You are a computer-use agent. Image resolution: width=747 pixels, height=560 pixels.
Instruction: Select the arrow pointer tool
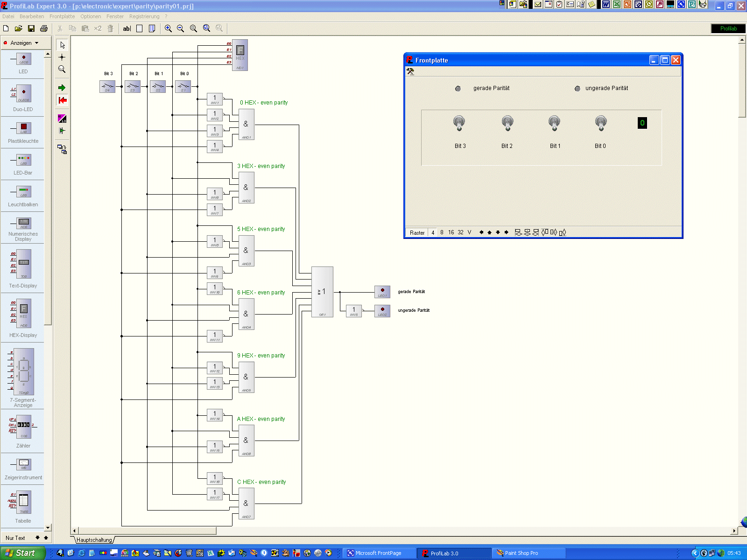tap(62, 45)
